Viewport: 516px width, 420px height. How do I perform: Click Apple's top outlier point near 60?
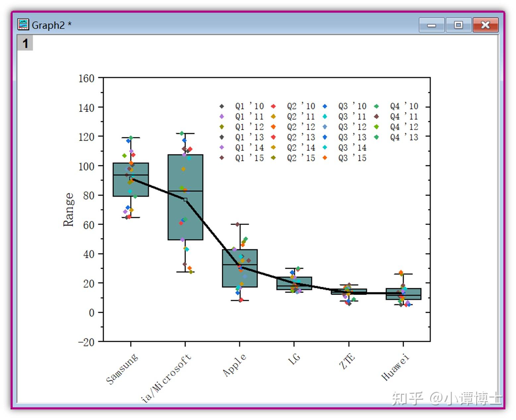click(237, 225)
